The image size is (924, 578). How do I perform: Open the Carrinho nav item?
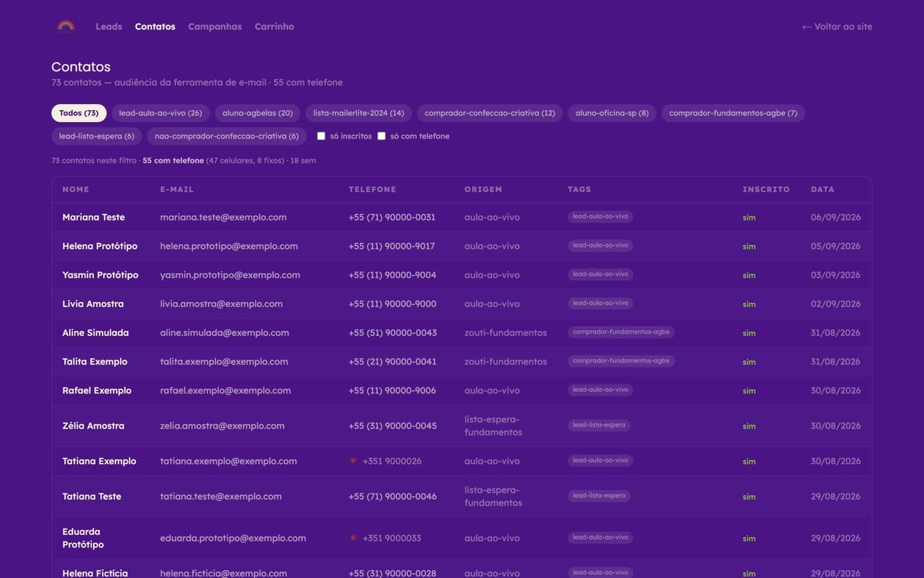274,26
